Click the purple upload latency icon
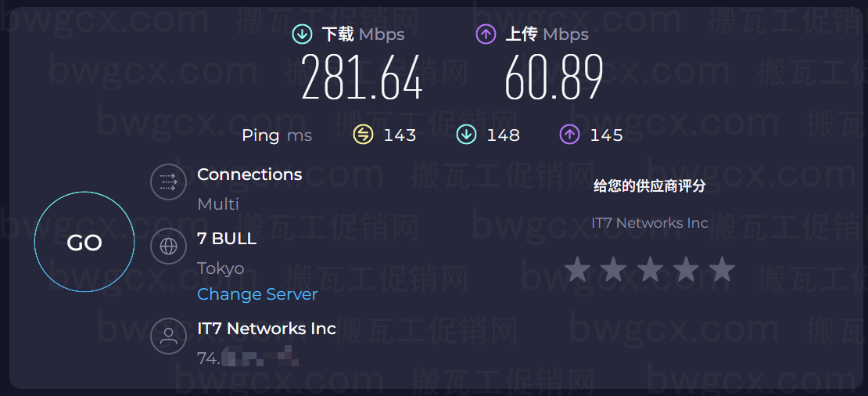The image size is (868, 396). coord(569,135)
